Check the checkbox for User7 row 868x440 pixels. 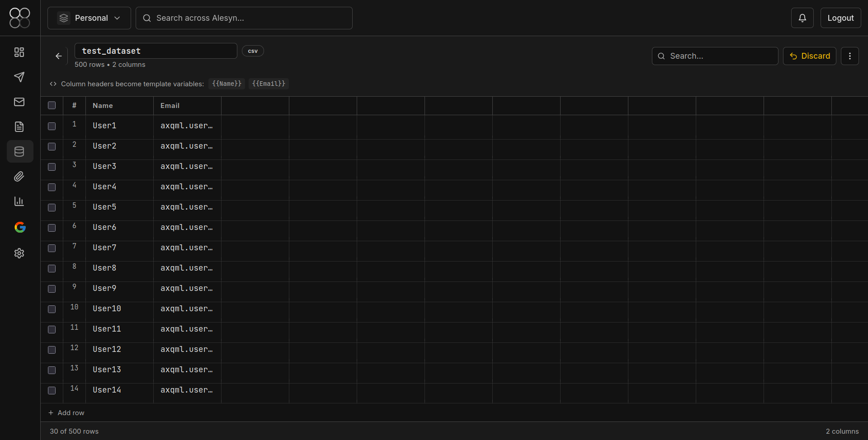[x=52, y=248]
